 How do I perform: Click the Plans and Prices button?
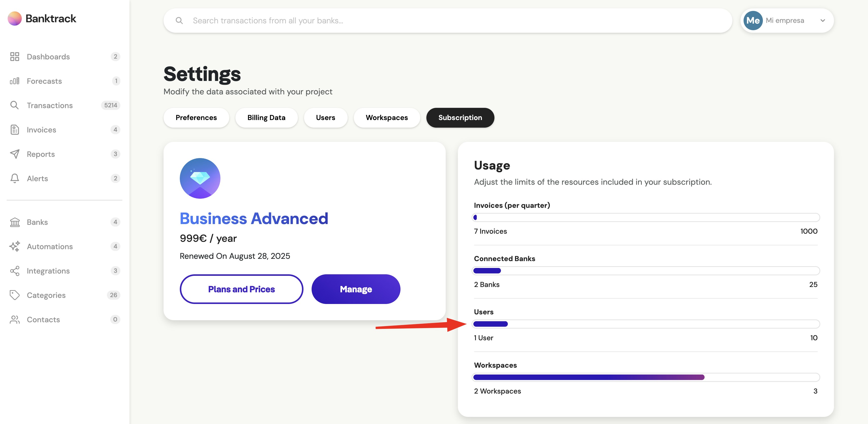point(241,289)
